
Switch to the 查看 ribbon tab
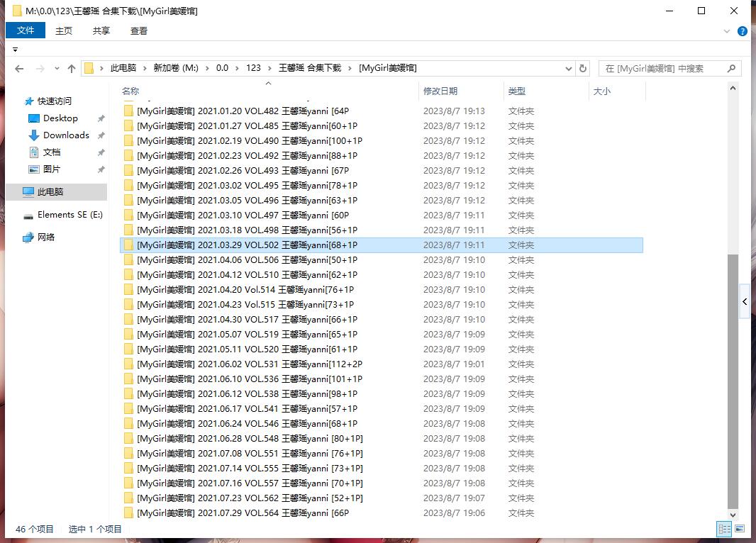pos(139,30)
